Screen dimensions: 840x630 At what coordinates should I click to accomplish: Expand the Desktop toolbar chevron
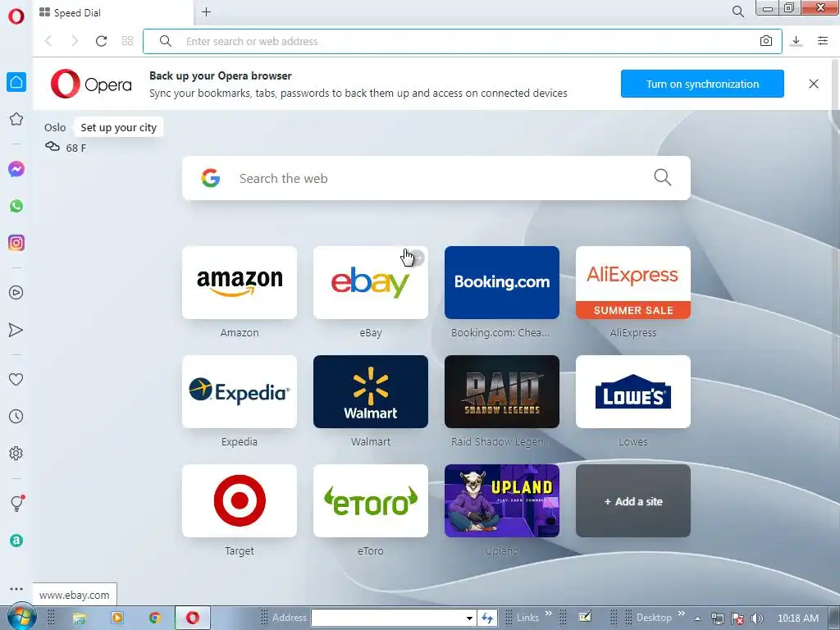click(x=682, y=614)
